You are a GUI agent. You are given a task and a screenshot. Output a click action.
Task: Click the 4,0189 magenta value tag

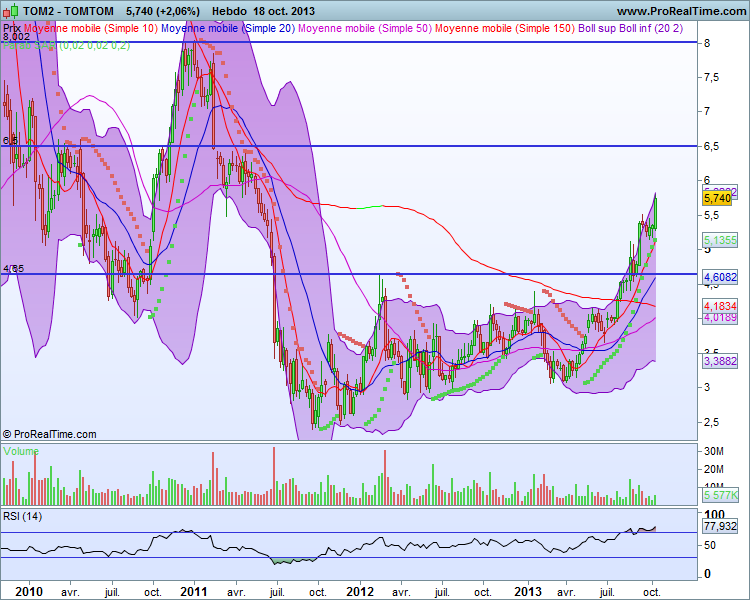pyautogui.click(x=720, y=318)
